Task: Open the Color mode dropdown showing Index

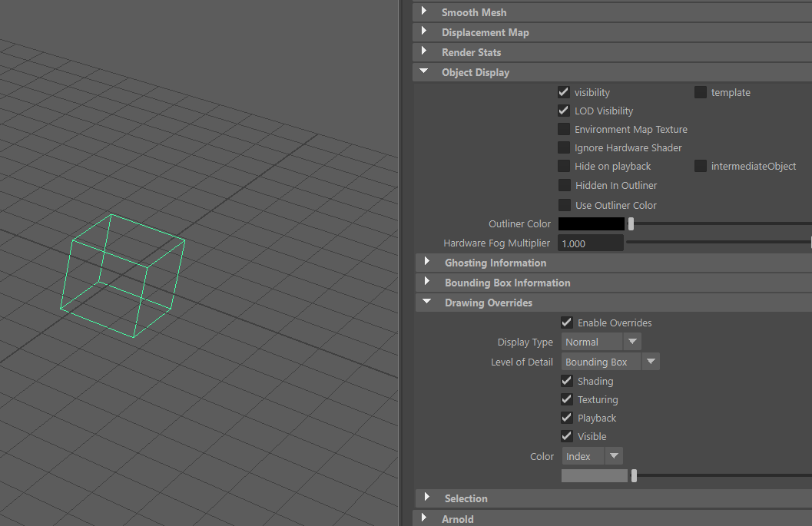Action: pos(613,455)
